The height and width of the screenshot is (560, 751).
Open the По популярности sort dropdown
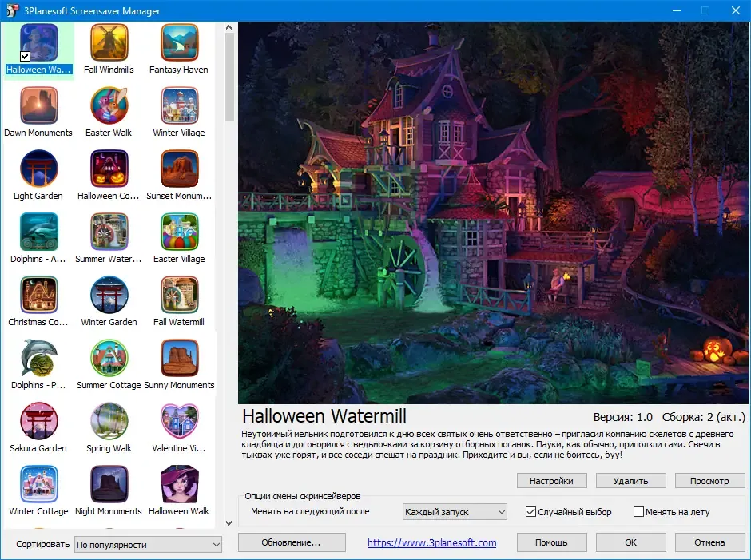pos(148,544)
